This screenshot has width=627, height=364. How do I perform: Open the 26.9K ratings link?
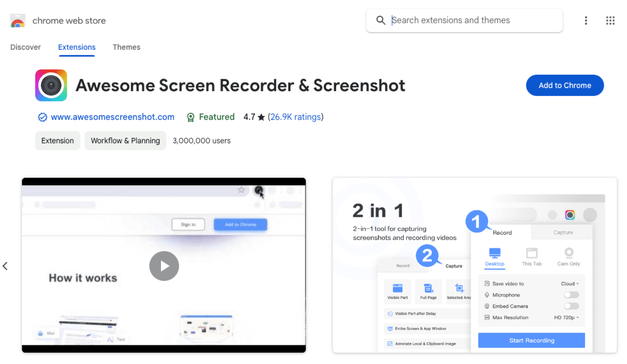(296, 117)
